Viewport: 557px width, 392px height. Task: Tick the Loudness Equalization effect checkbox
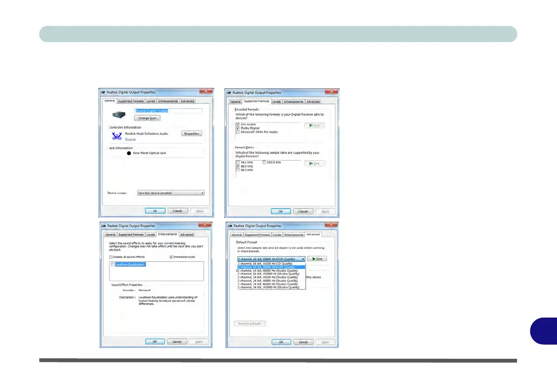tap(113, 264)
